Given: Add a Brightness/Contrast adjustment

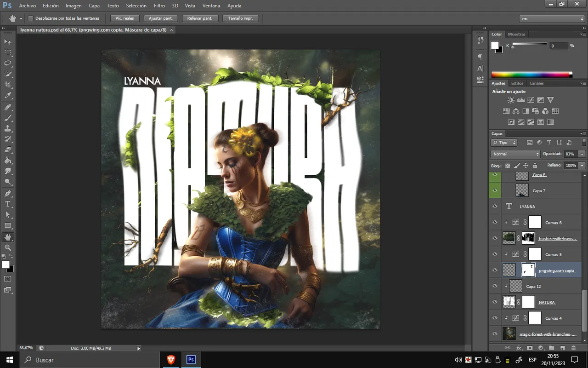Looking at the screenshot, I should click(x=511, y=100).
